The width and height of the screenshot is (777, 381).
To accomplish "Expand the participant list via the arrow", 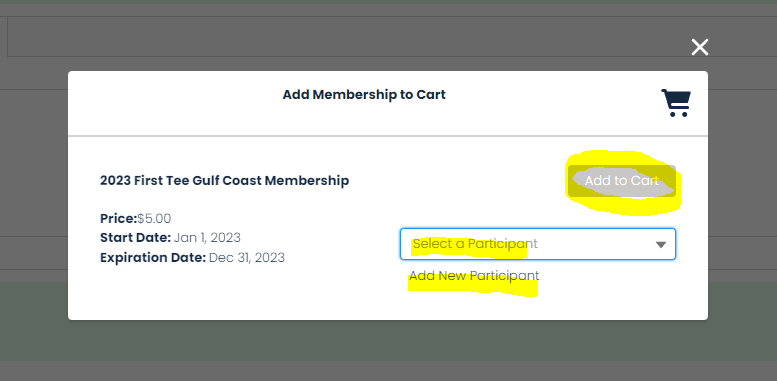I will tap(661, 244).
